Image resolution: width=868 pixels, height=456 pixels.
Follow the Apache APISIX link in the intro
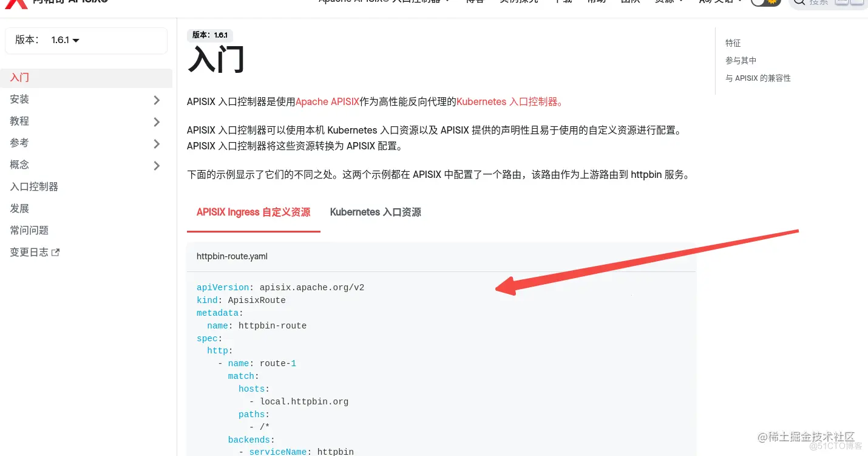point(327,102)
